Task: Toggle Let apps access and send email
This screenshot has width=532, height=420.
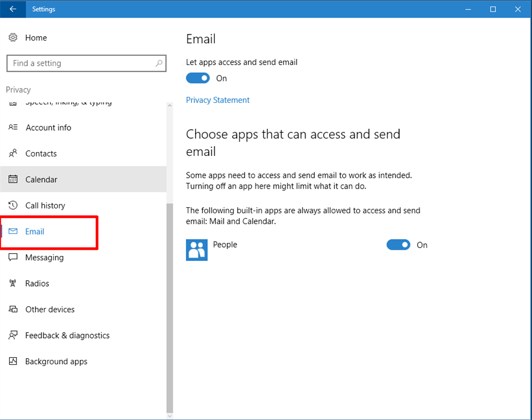Action: [x=198, y=78]
